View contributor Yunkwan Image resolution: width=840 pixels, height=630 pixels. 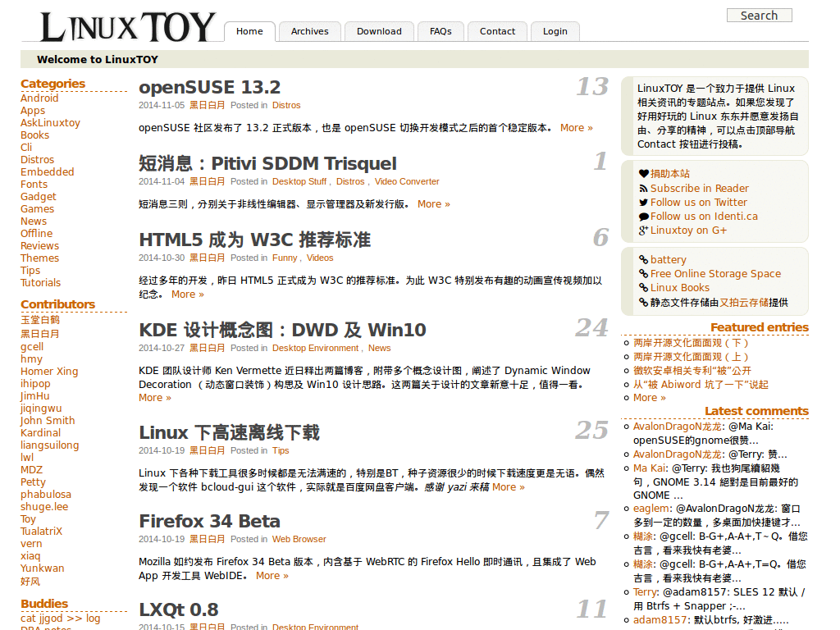point(43,568)
